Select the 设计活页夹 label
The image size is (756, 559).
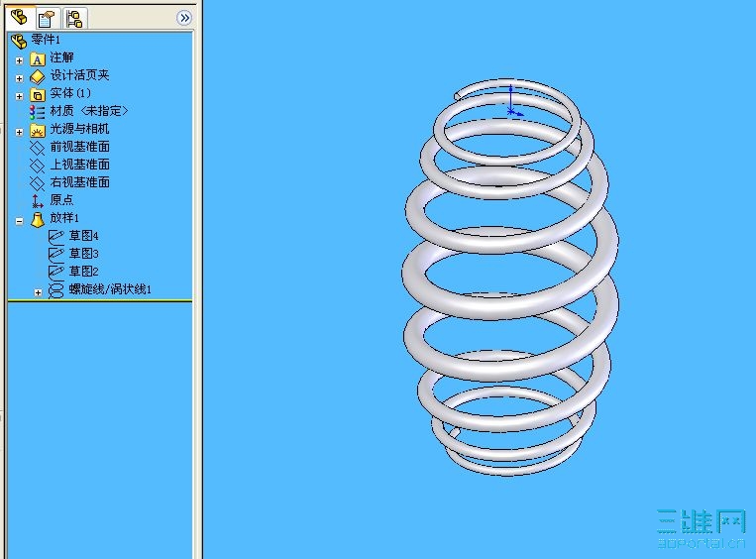(x=80, y=75)
